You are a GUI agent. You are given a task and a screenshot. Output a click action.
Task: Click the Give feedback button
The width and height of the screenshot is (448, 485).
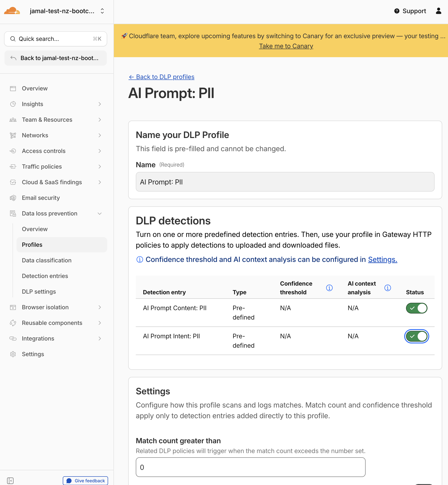click(x=85, y=480)
